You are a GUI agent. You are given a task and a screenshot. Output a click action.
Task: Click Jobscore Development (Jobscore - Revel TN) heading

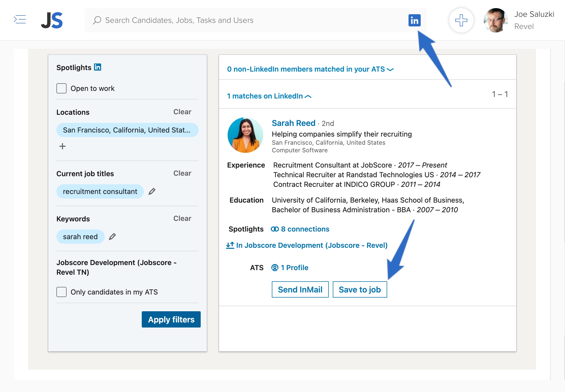tap(117, 267)
